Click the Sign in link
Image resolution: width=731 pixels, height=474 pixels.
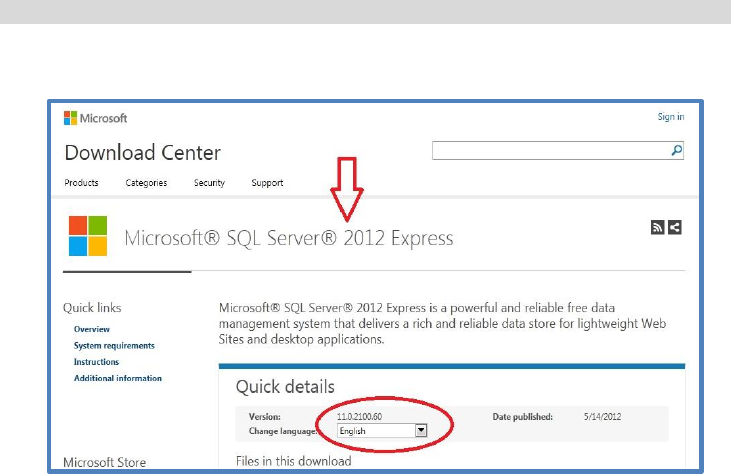[671, 117]
